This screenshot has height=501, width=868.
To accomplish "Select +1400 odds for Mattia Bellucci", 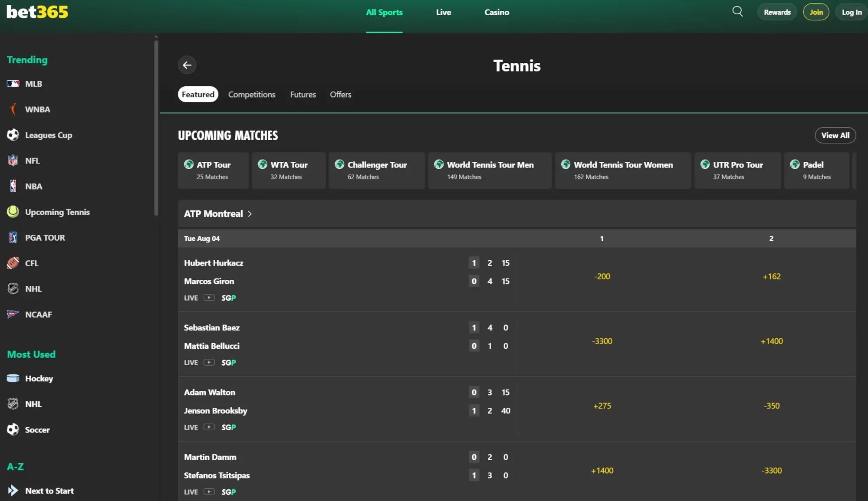I will click(772, 341).
